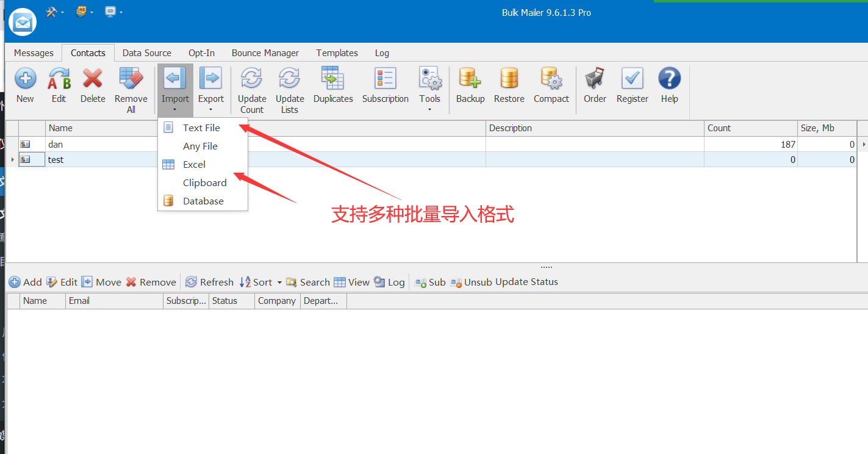Click the Sub button to subscribe contacts

429,282
